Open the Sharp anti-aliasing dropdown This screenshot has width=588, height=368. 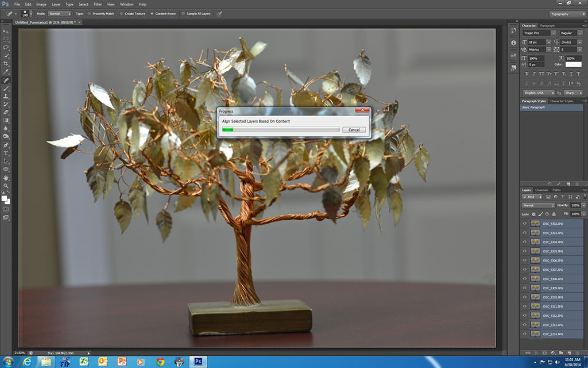574,93
